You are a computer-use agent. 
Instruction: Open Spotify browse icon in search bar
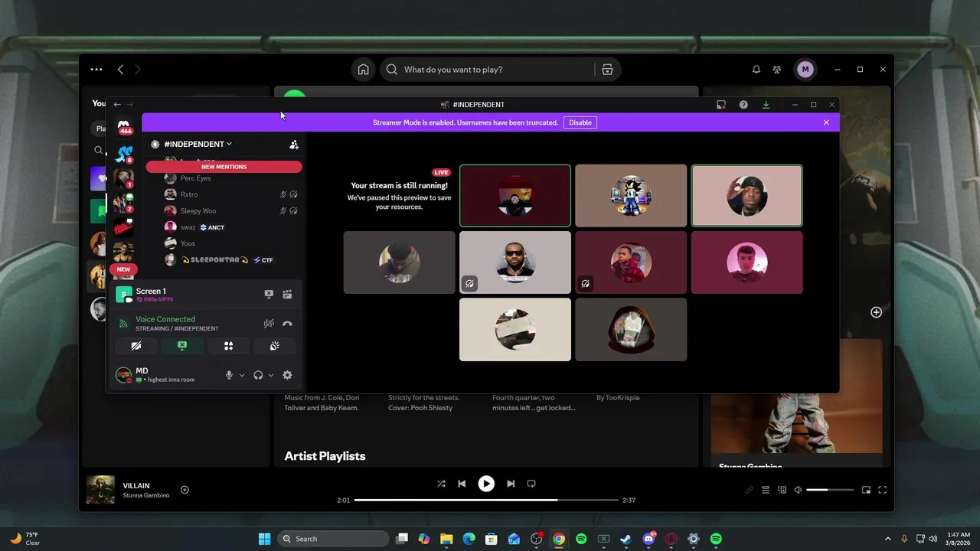[x=607, y=70]
